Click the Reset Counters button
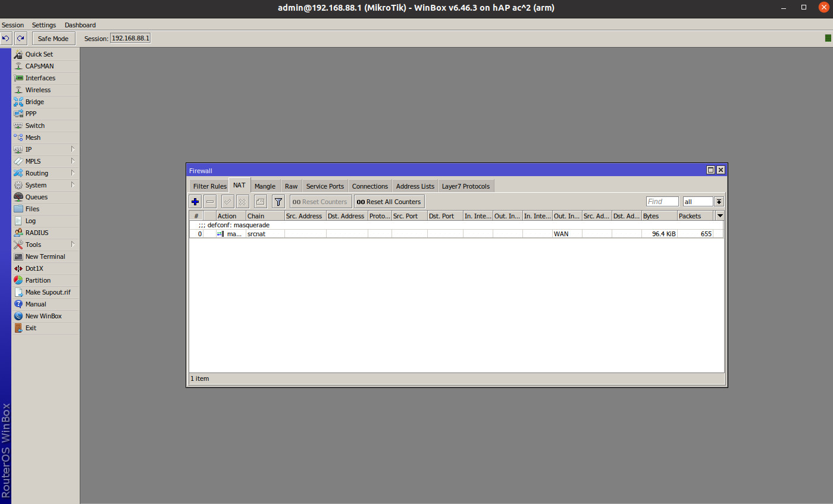This screenshot has height=504, width=833. (320, 202)
